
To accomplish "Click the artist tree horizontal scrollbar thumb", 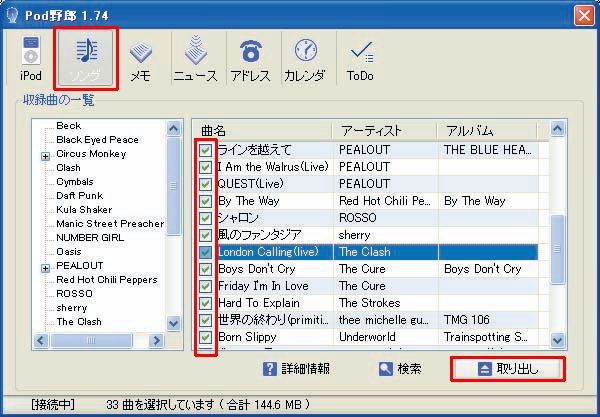I will [x=91, y=340].
